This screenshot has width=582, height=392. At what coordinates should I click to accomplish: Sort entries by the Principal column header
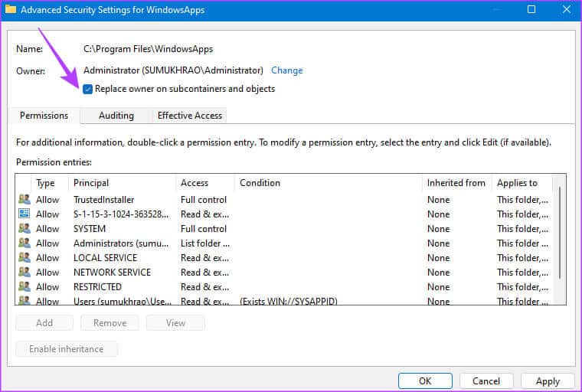coord(122,183)
